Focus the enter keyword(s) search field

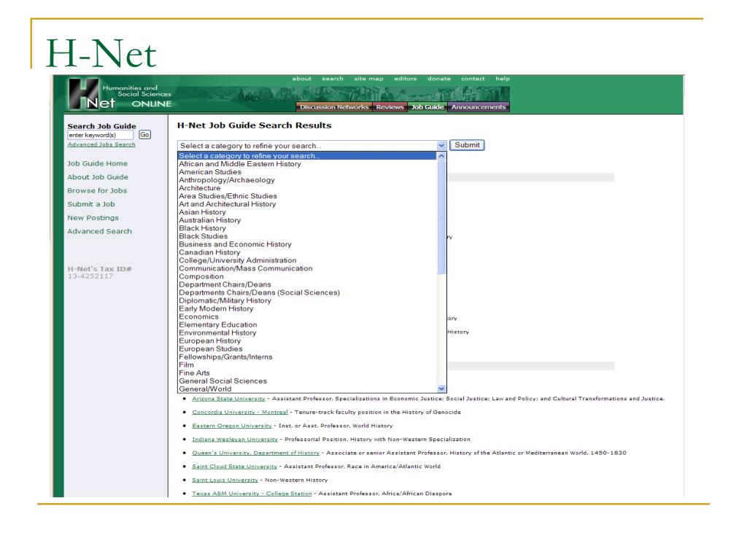[x=100, y=135]
